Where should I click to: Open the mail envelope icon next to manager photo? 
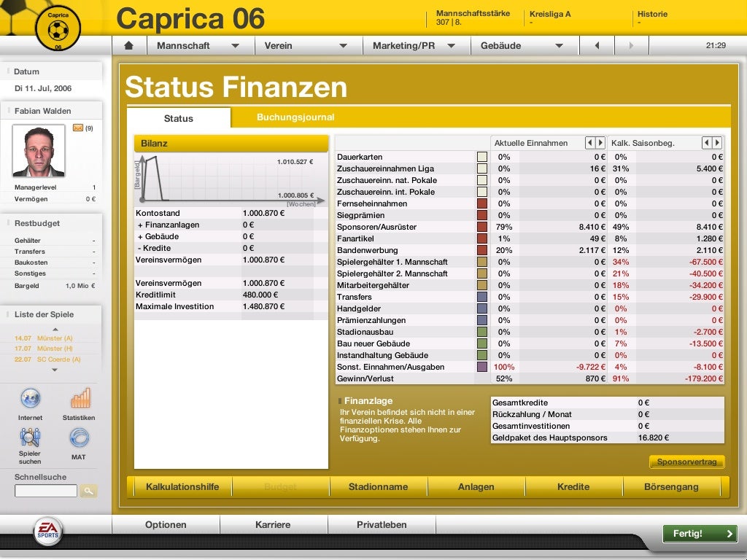pos(77,128)
